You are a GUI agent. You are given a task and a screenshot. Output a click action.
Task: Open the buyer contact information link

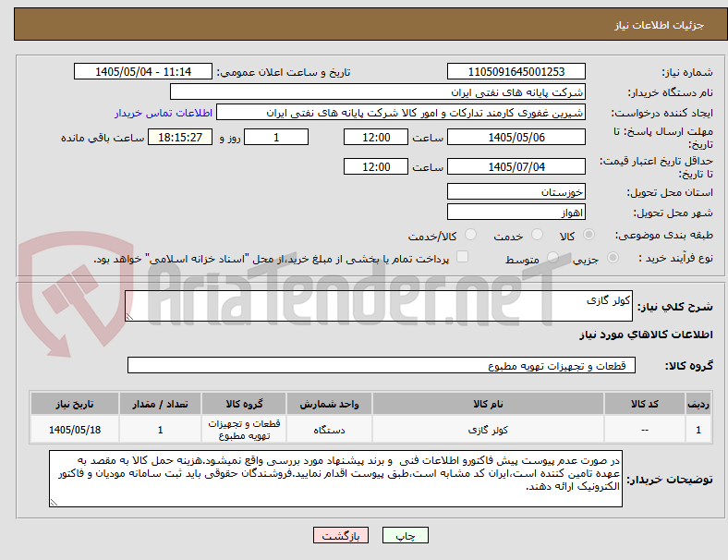[164, 113]
